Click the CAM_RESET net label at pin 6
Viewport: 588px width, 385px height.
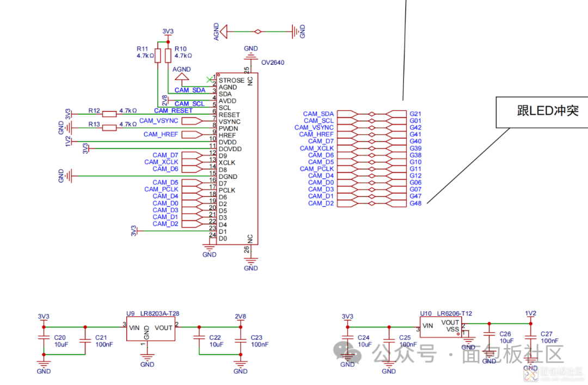click(x=173, y=110)
